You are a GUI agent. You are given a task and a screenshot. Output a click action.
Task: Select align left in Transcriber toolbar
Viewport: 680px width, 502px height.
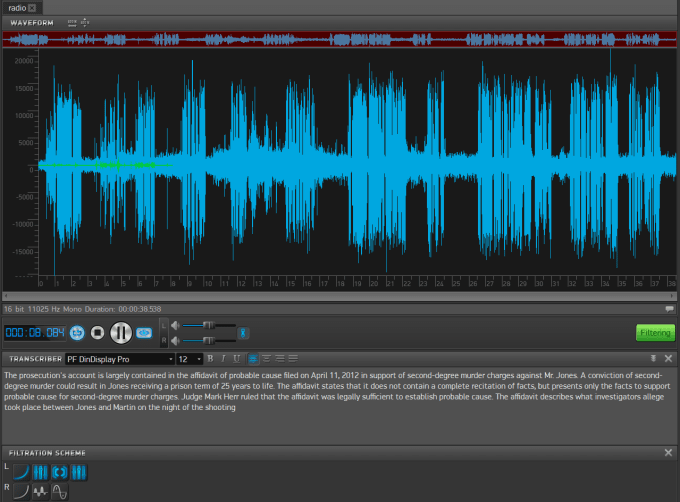pyautogui.click(x=253, y=359)
